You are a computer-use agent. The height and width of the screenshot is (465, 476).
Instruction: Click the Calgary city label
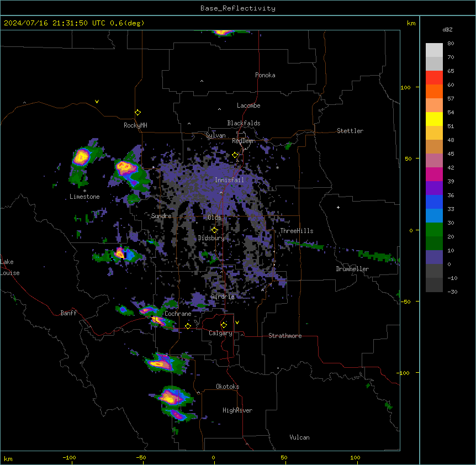[x=220, y=333]
